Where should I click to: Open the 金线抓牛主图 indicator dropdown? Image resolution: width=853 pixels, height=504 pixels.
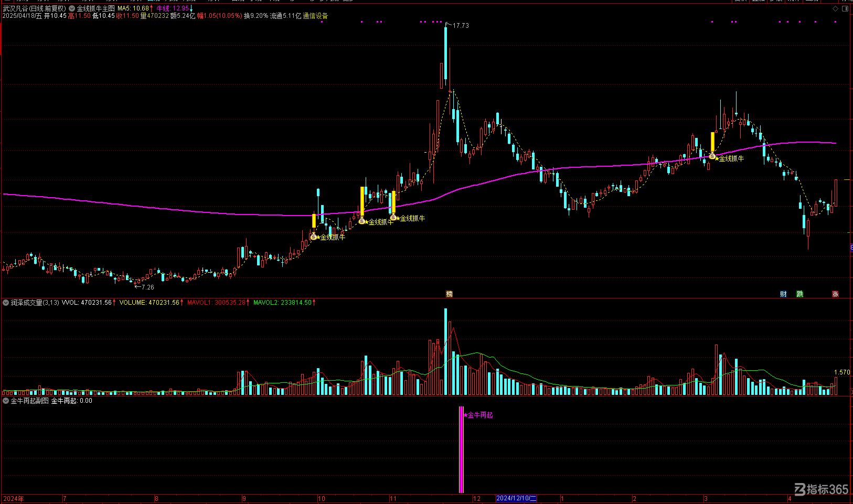click(x=72, y=8)
